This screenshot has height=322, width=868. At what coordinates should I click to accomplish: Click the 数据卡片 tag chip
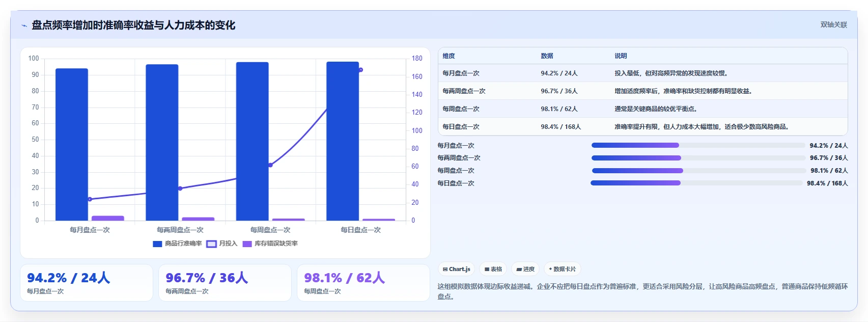(x=563, y=269)
